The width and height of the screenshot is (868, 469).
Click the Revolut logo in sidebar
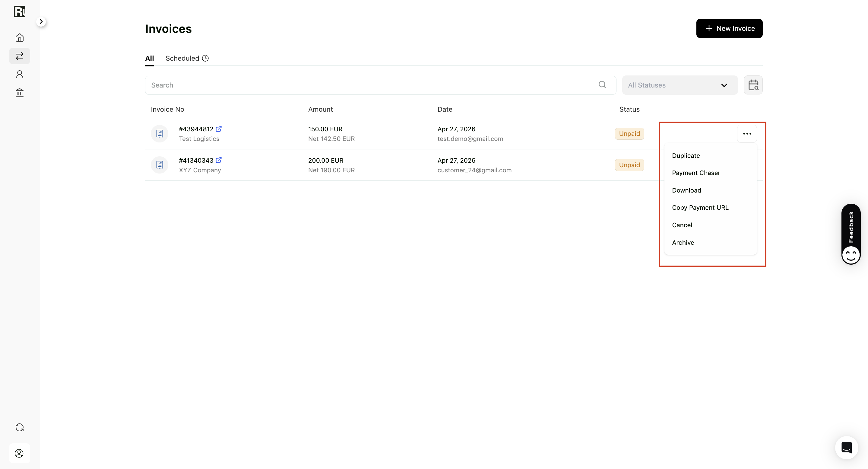20,11
